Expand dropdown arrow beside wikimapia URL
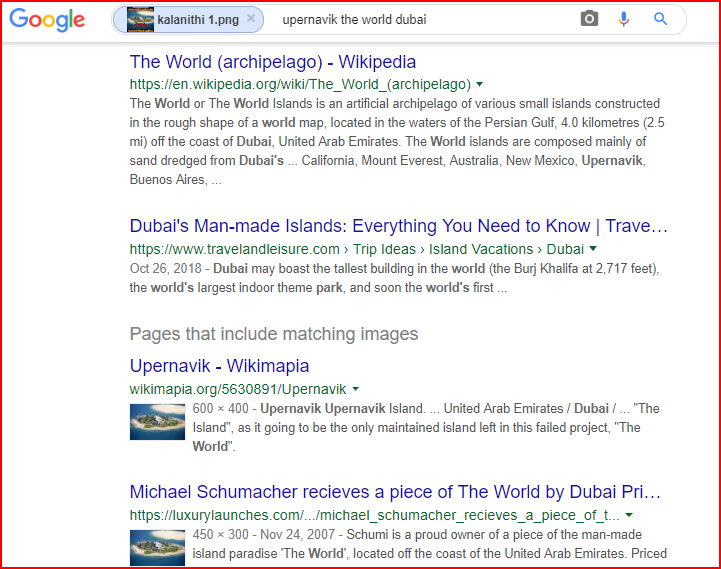The width and height of the screenshot is (721, 569). coord(355,389)
